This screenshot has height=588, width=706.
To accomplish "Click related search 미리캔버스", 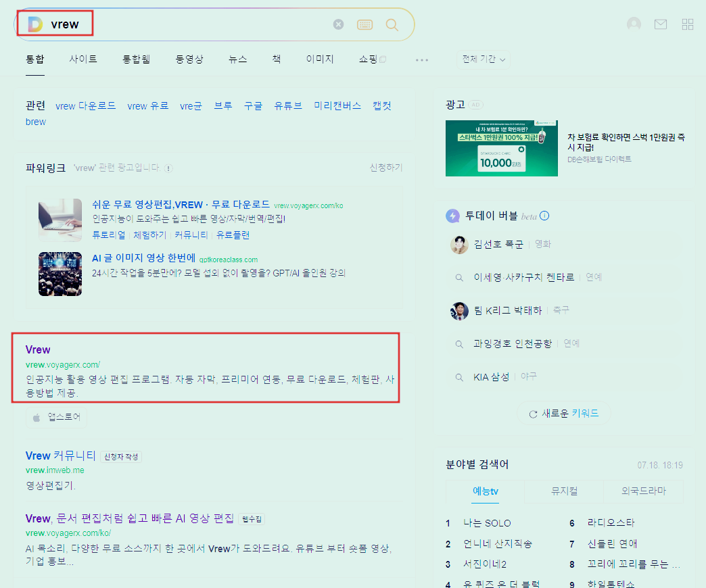I will (x=337, y=105).
